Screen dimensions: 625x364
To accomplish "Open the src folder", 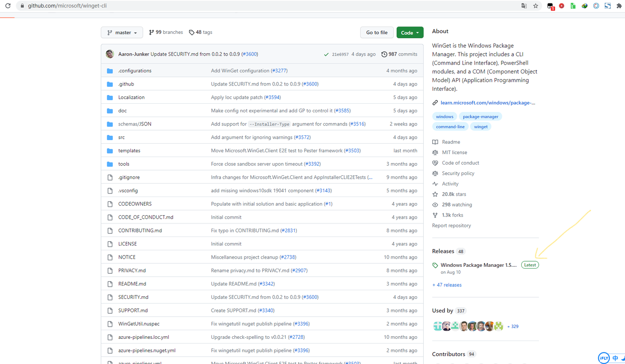I will coord(122,138).
